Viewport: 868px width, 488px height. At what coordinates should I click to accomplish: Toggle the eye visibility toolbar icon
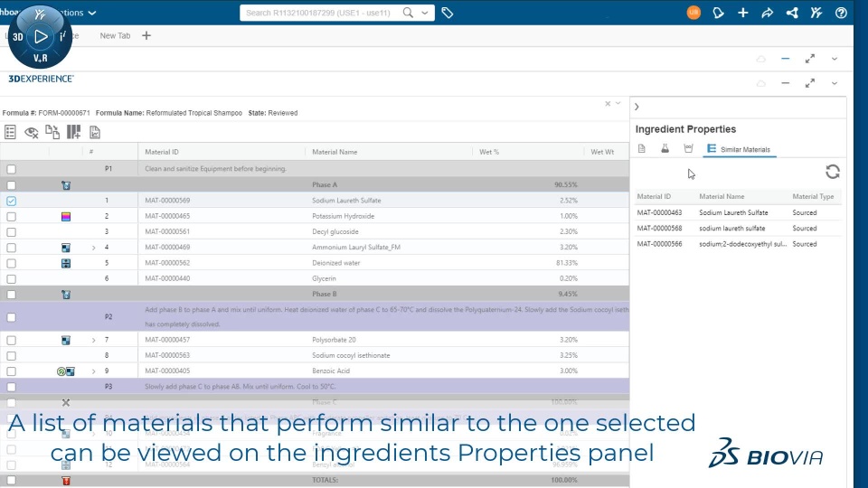pos(31,132)
